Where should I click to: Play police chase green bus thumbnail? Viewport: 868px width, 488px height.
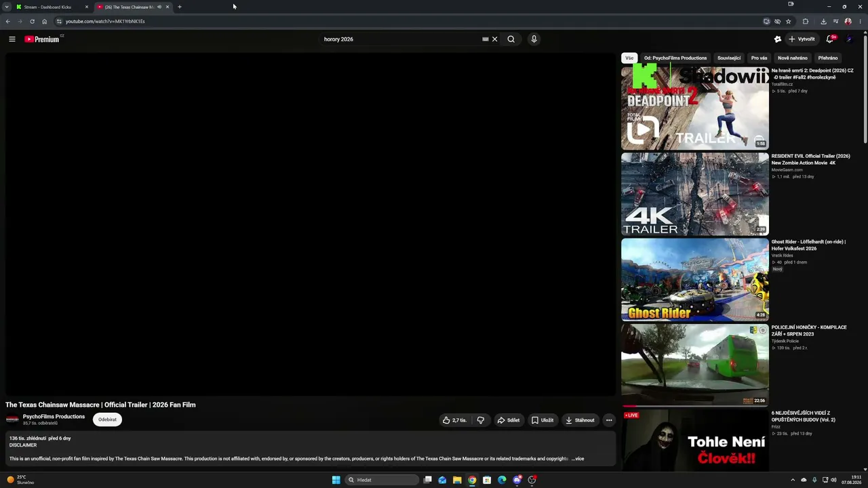pos(695,365)
